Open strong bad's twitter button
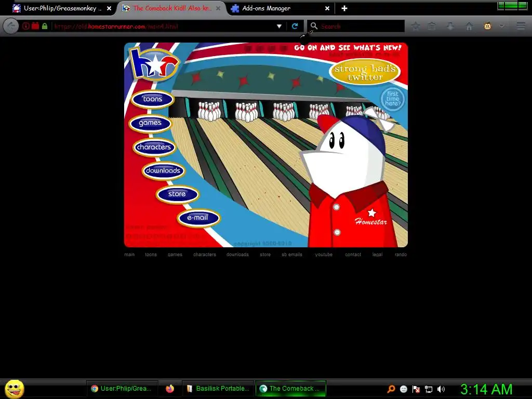This screenshot has width=532, height=399. [x=365, y=72]
